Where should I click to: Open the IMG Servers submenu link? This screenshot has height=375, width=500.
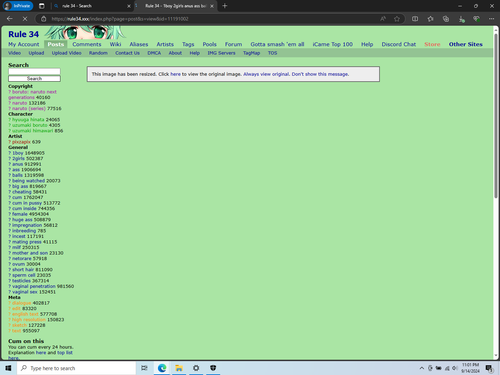click(221, 53)
